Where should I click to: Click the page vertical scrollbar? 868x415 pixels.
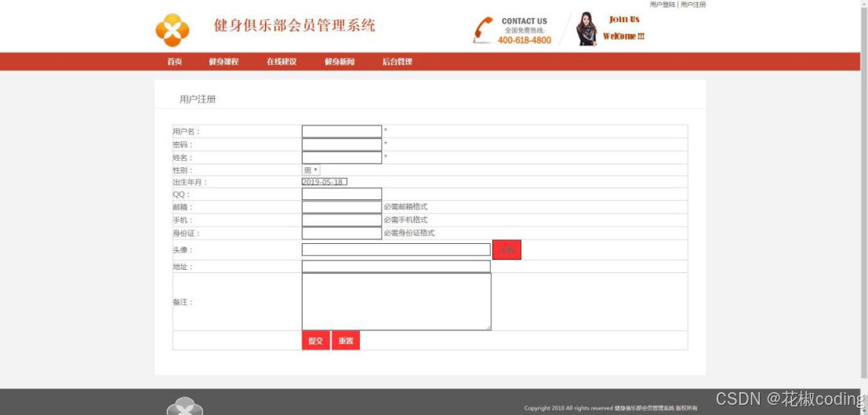click(x=864, y=194)
